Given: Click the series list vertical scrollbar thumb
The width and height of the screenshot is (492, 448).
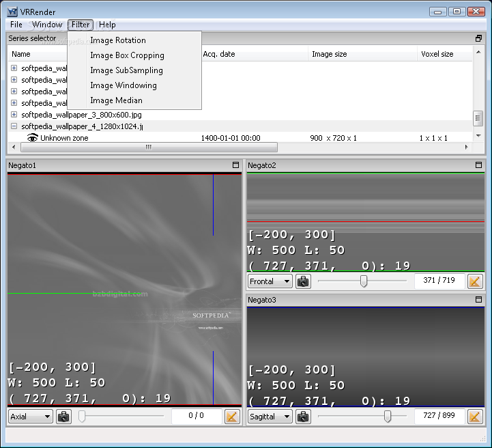Looking at the screenshot, I should tap(478, 118).
